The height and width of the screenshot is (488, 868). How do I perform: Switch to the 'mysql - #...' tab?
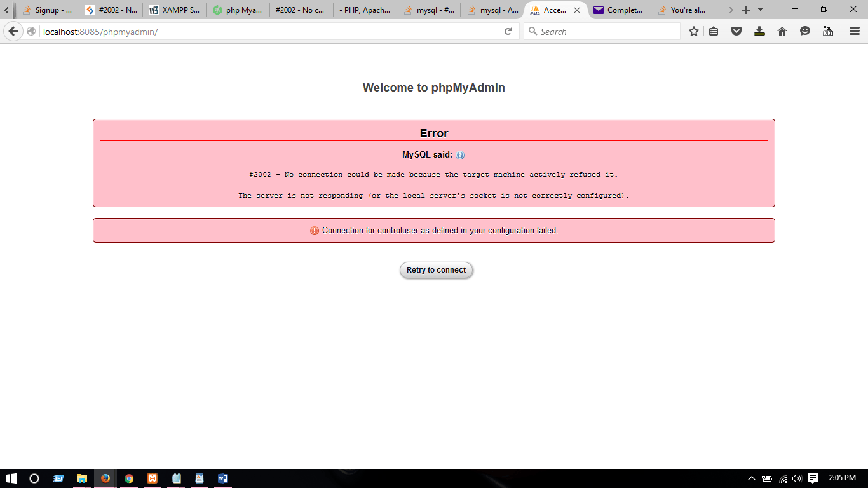(429, 10)
